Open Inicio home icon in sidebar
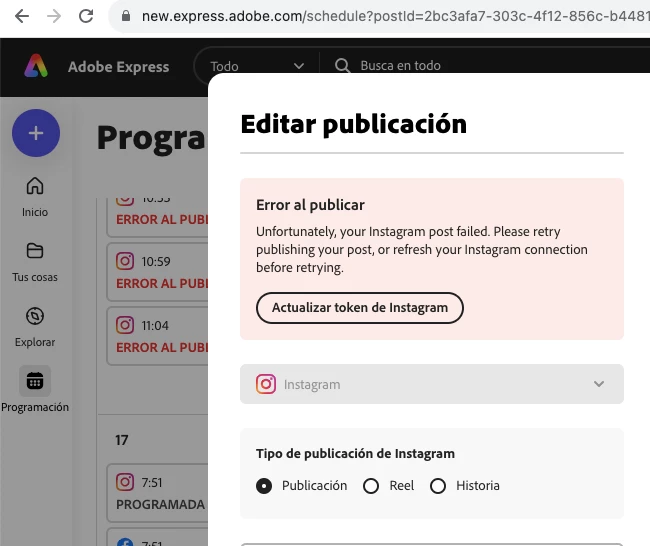 tap(35, 186)
